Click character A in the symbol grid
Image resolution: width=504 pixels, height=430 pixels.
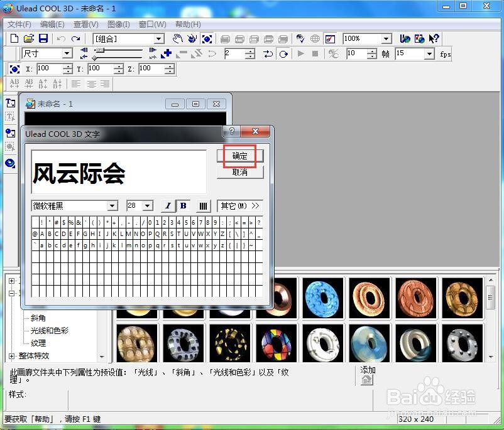42,234
